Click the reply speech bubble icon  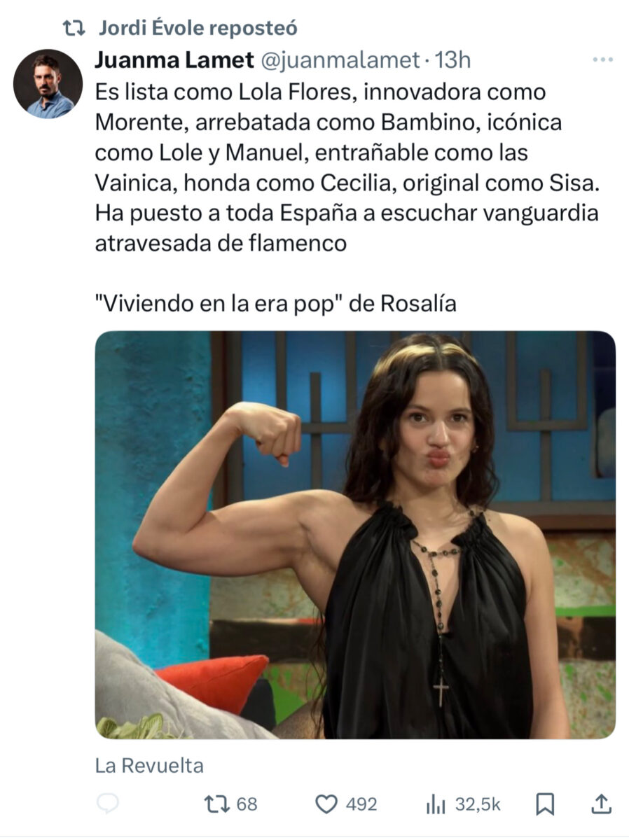[107, 804]
